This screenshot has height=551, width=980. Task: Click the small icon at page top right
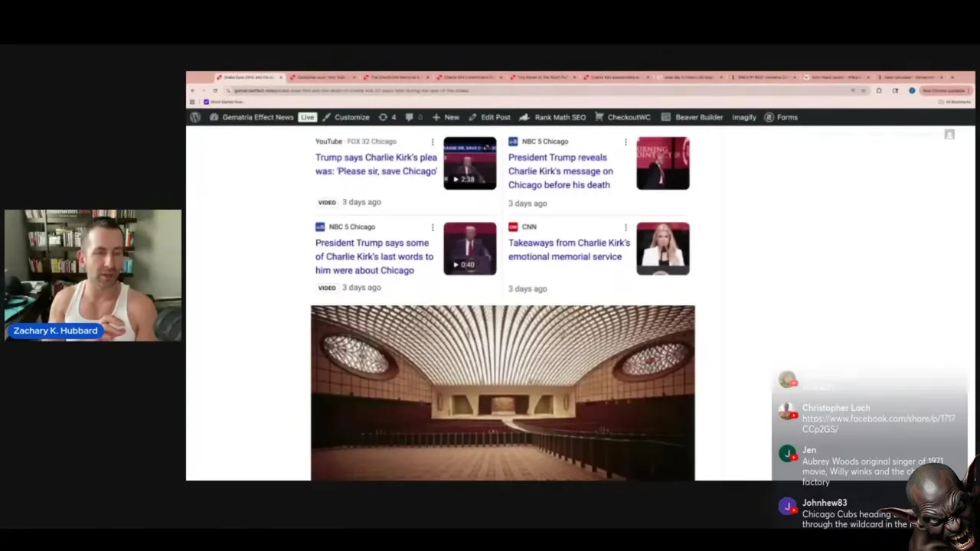pyautogui.click(x=949, y=135)
